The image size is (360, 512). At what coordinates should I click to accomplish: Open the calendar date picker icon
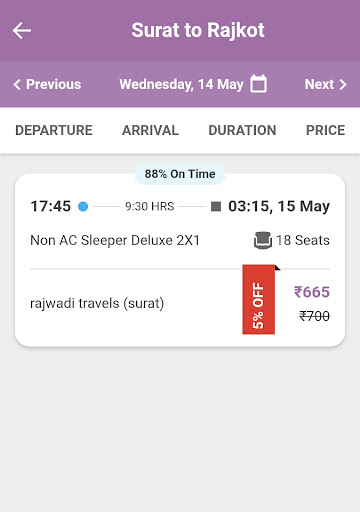click(x=259, y=84)
